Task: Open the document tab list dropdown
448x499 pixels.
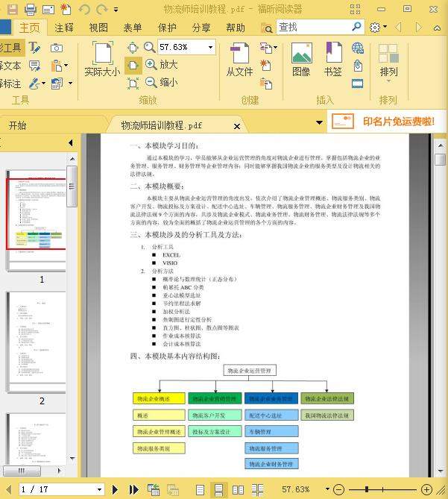Action: tap(319, 122)
